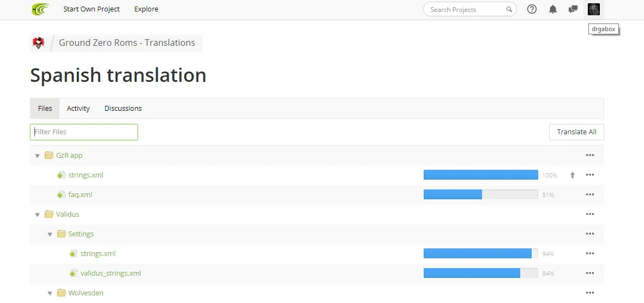Collapse the Settings folder arrow
644x303 pixels.
tap(50, 234)
